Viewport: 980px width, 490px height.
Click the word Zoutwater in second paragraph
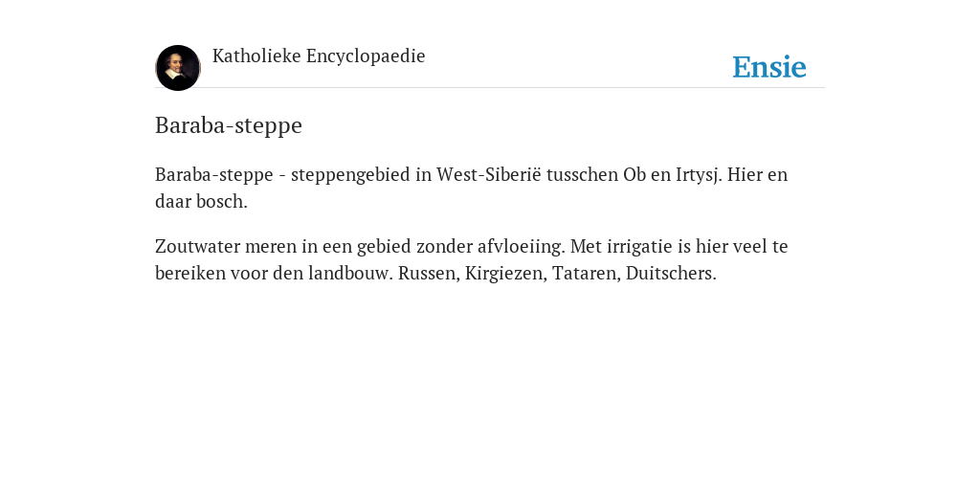point(197,246)
